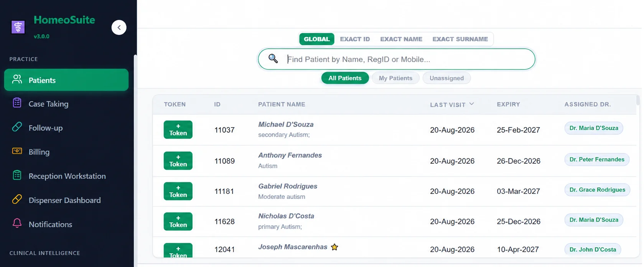The width and height of the screenshot is (644, 267).
Task: Click patient ID 11181
Action: point(224,191)
